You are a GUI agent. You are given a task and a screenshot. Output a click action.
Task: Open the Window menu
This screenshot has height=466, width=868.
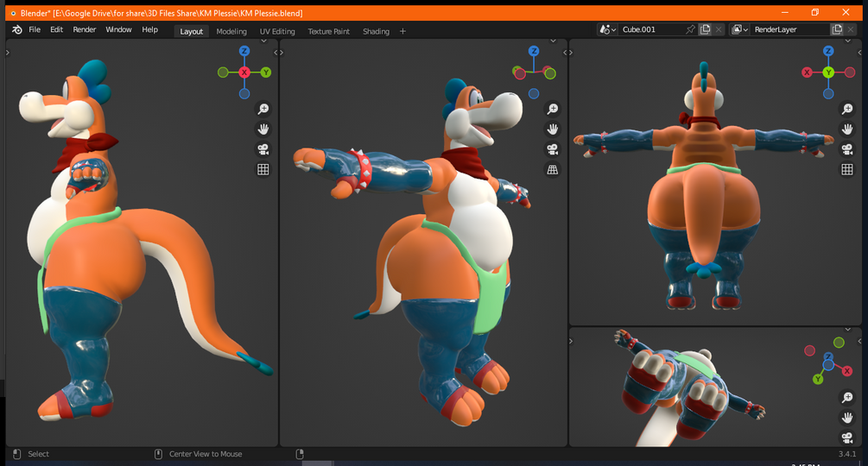tap(118, 30)
